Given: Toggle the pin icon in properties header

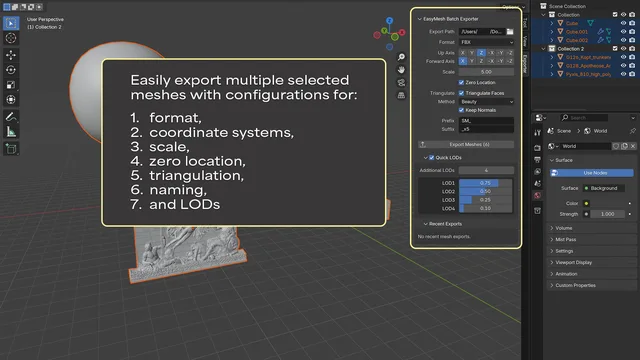Looking at the screenshot, I should pyautogui.click(x=632, y=131).
